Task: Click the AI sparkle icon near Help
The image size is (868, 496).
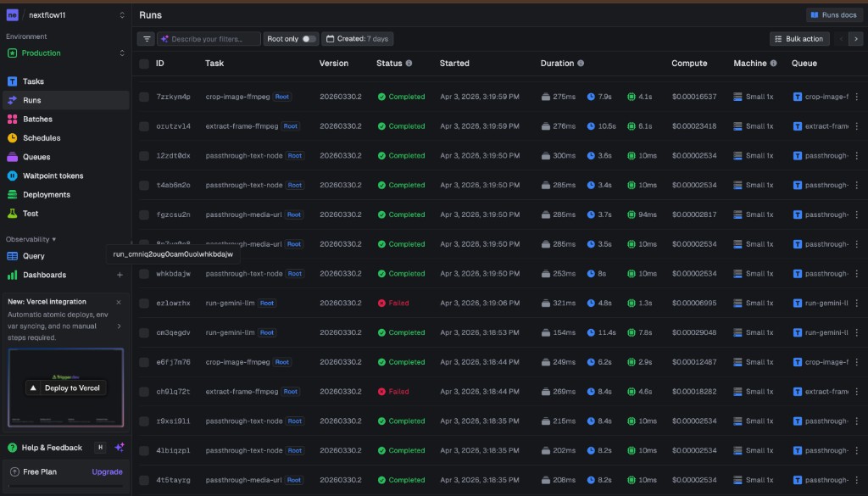Action: (x=119, y=448)
